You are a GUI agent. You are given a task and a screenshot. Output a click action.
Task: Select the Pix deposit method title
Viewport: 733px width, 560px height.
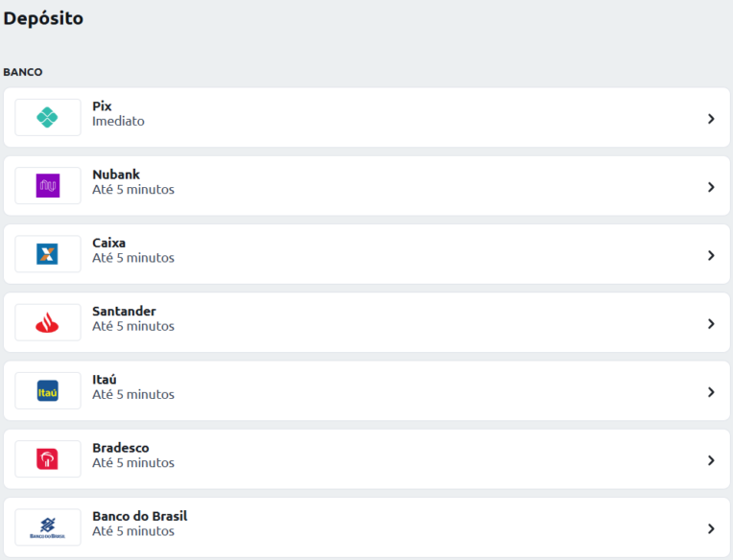click(x=102, y=106)
